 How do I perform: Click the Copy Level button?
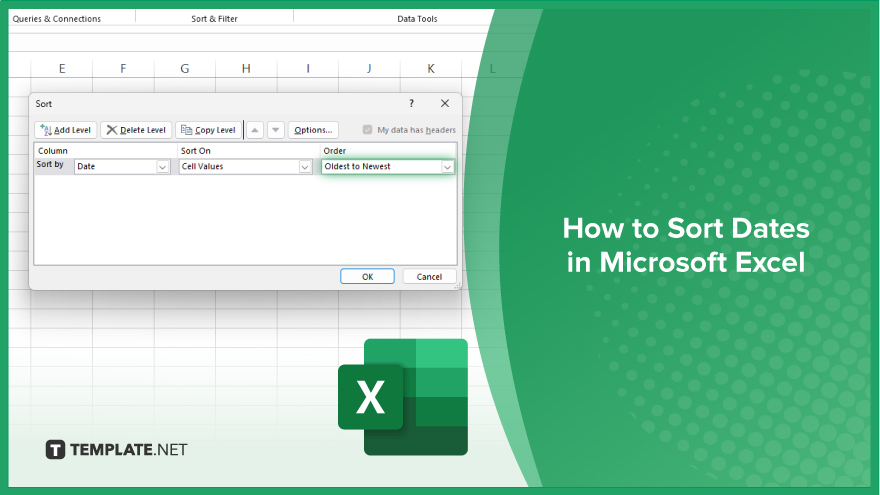pyautogui.click(x=208, y=130)
